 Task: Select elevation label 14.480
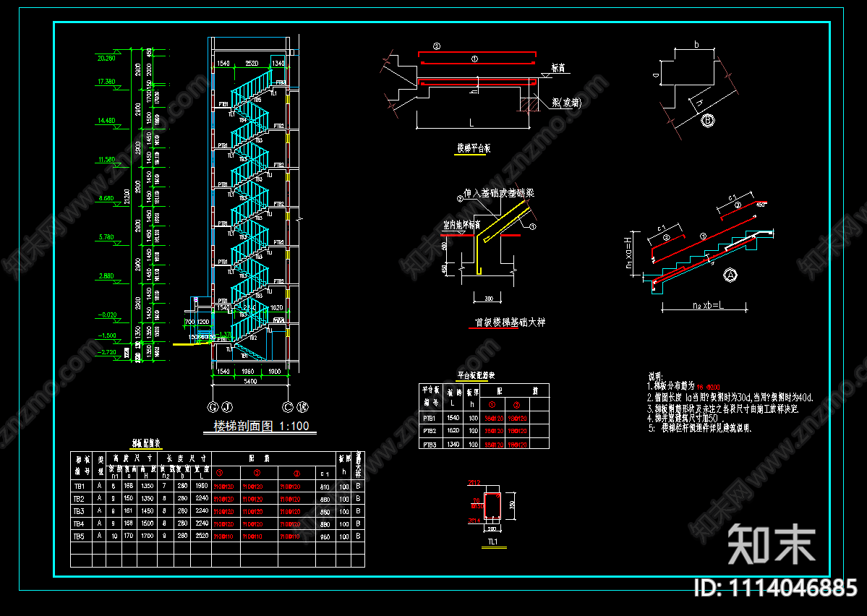coord(106,121)
